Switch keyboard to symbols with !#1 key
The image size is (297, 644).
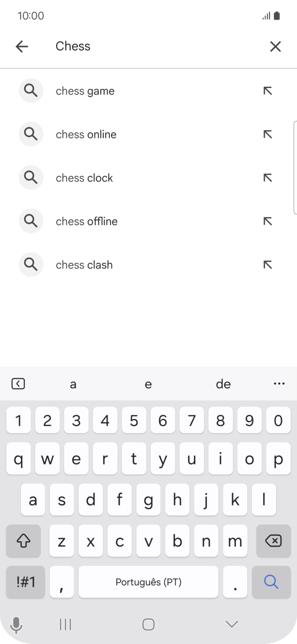[x=25, y=582]
